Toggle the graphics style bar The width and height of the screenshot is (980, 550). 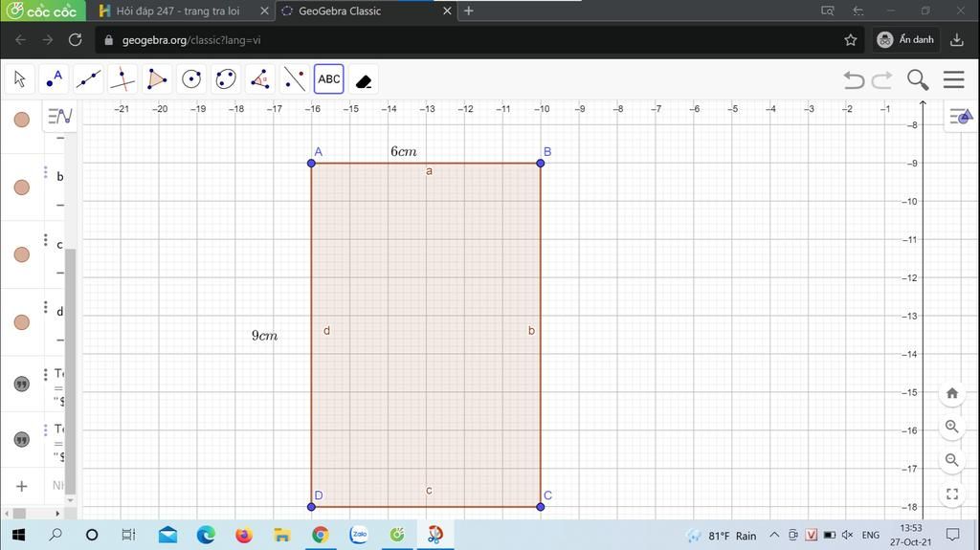(961, 117)
